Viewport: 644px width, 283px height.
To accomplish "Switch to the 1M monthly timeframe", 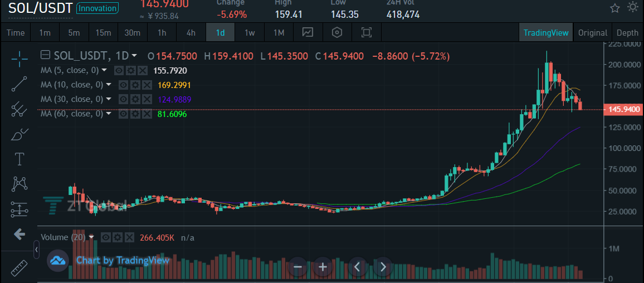I will click(x=279, y=32).
